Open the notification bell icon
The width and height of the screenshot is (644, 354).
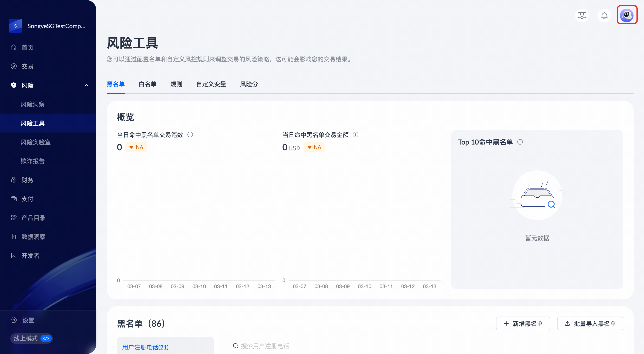pyautogui.click(x=604, y=15)
